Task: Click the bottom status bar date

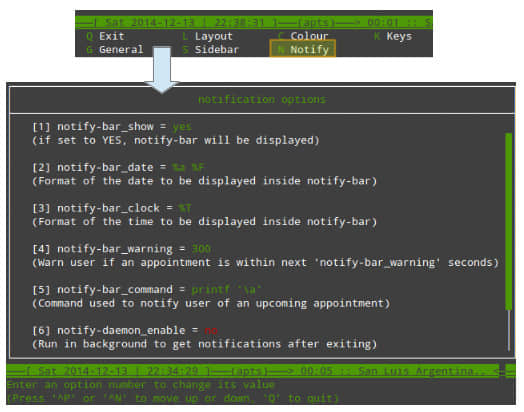Action: (x=83, y=371)
